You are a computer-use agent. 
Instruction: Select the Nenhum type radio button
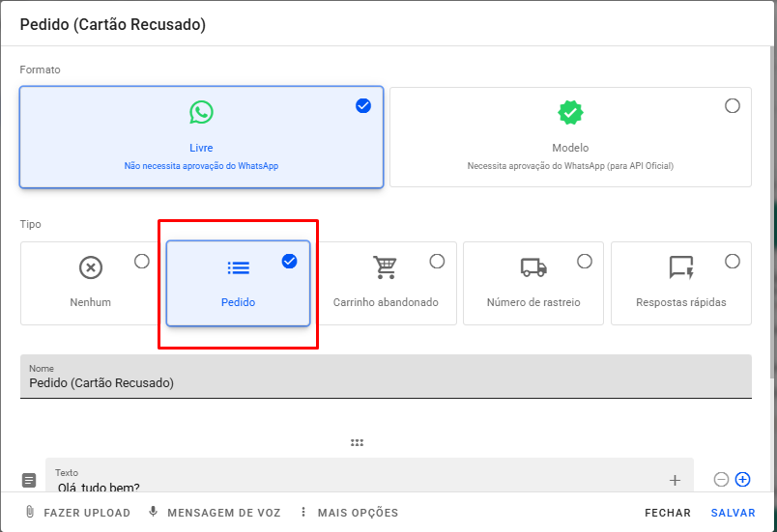(x=142, y=261)
